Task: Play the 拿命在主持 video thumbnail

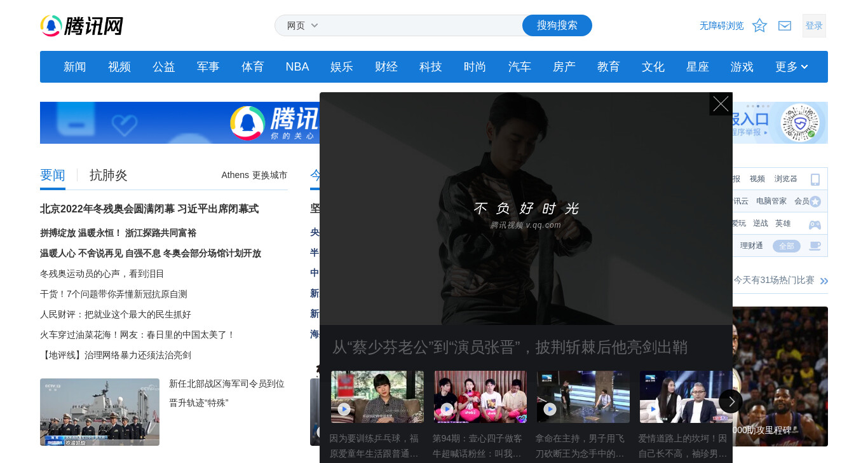Action: 583,397
